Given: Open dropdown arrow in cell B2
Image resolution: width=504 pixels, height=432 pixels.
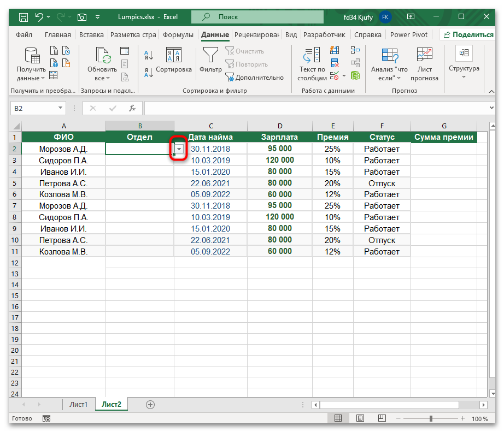Looking at the screenshot, I should click(x=179, y=149).
